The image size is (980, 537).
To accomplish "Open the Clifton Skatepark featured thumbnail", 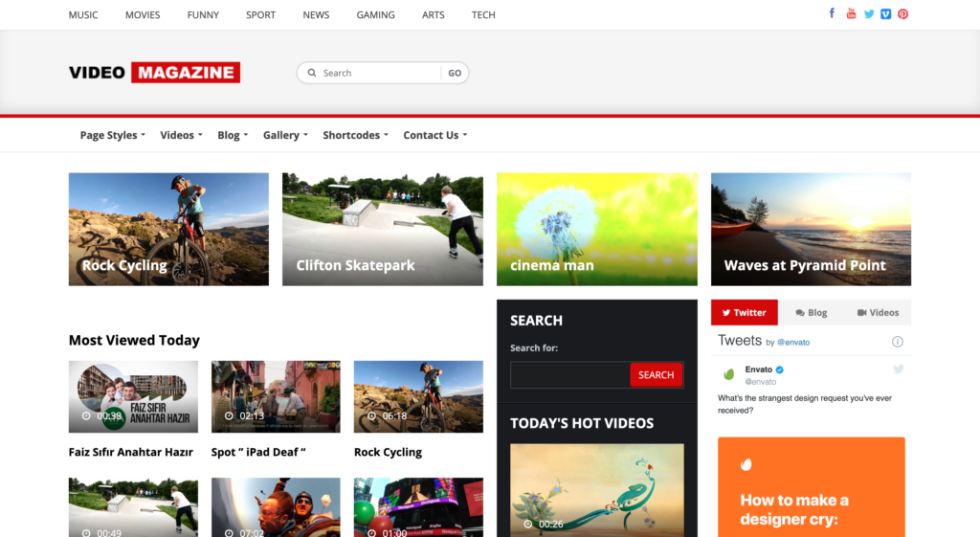I will click(383, 229).
